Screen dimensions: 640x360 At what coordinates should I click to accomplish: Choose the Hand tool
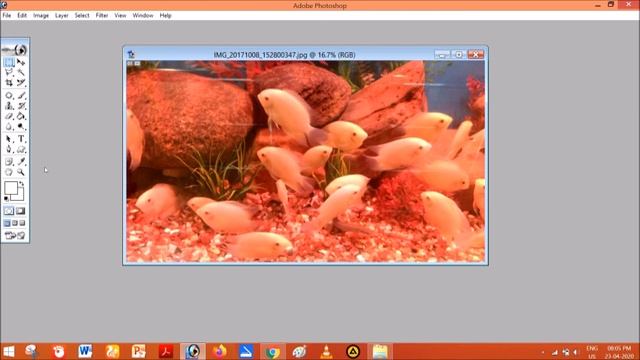click(x=9, y=172)
